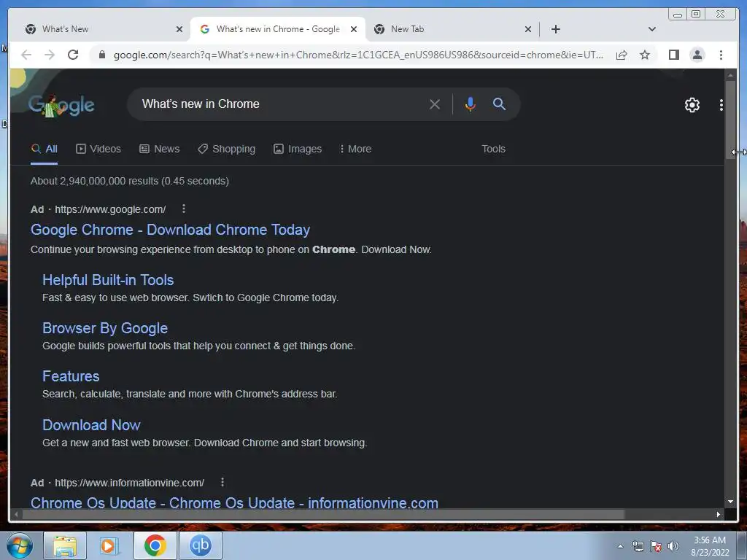Viewport: 747px width, 560px height.
Task: Open network tray icon
Action: [638, 546]
